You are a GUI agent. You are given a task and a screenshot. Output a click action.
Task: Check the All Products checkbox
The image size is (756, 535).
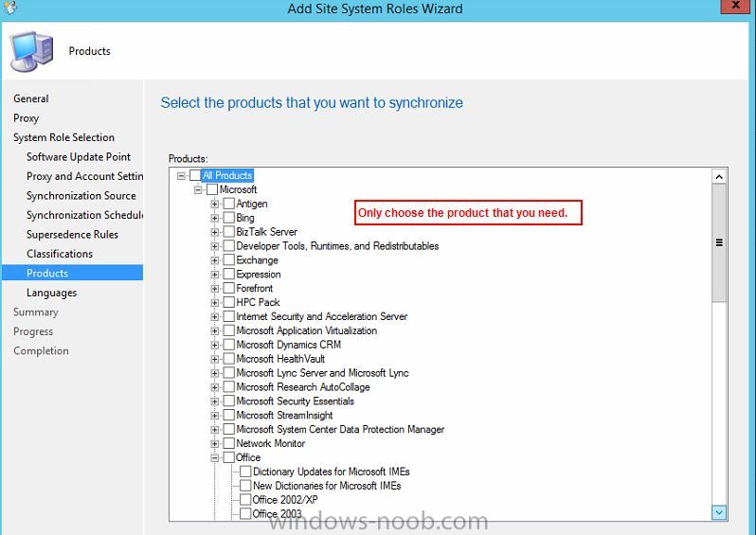click(195, 175)
